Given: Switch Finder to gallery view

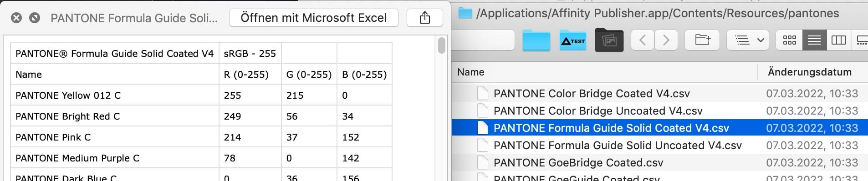Looking at the screenshot, I should click(861, 40).
